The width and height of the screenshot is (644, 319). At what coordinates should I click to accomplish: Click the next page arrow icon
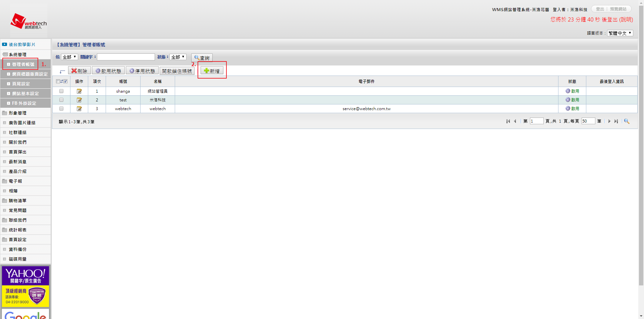click(609, 121)
